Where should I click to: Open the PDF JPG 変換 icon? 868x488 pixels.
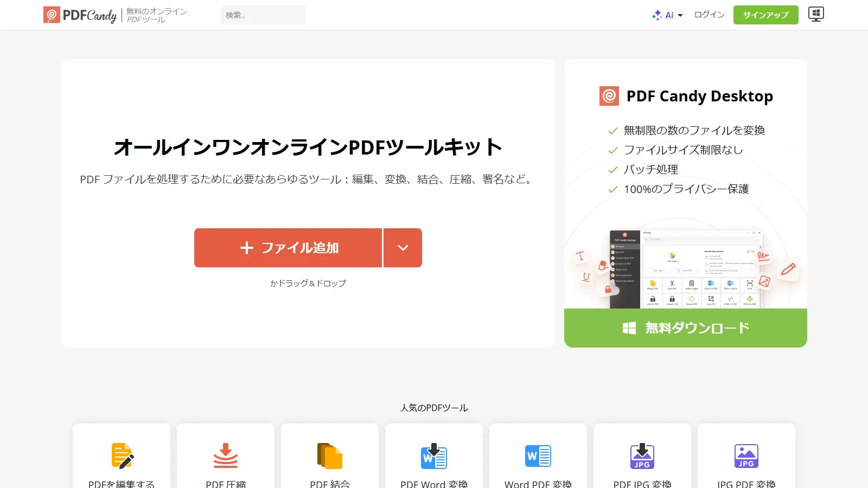pyautogui.click(x=642, y=455)
